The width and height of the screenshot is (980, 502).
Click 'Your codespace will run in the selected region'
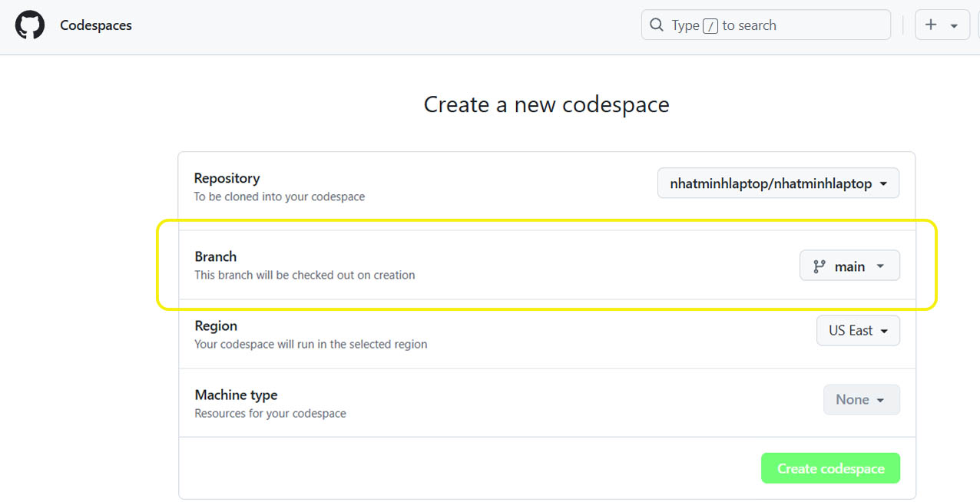310,344
